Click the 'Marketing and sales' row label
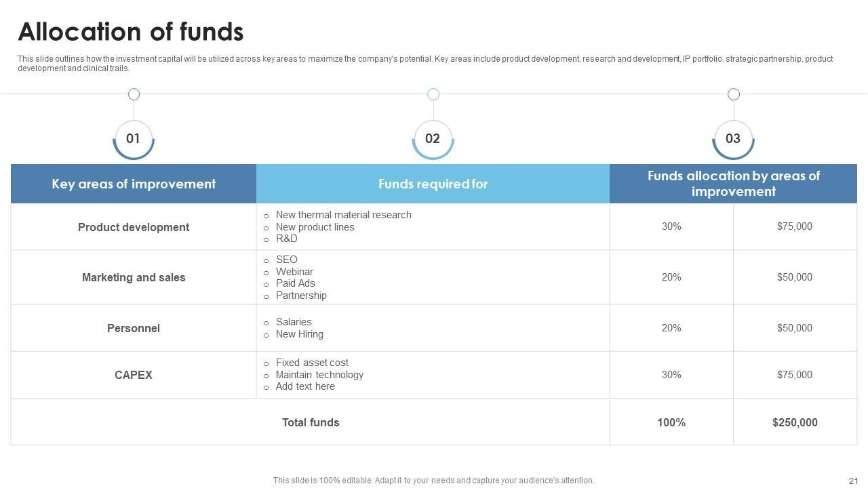Screen dimensions: 868x488 coord(134,277)
